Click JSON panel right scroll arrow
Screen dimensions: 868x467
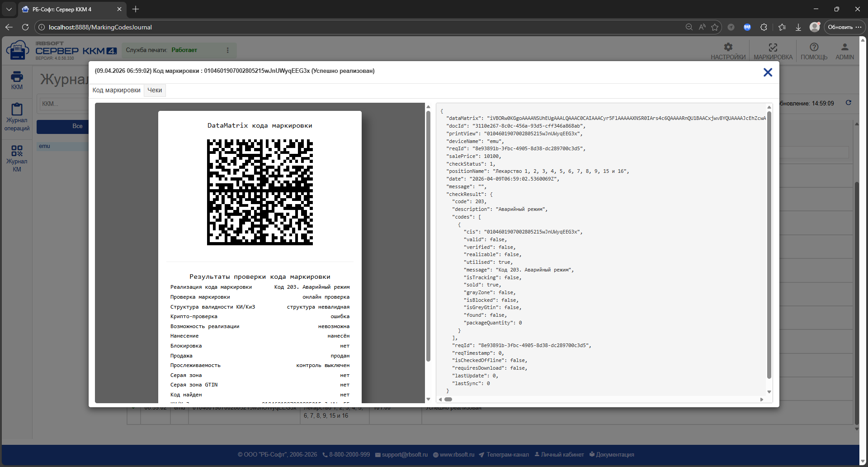762,399
